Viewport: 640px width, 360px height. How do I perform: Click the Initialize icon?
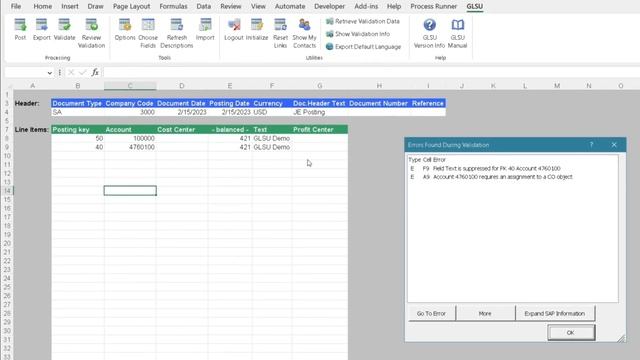click(x=257, y=30)
